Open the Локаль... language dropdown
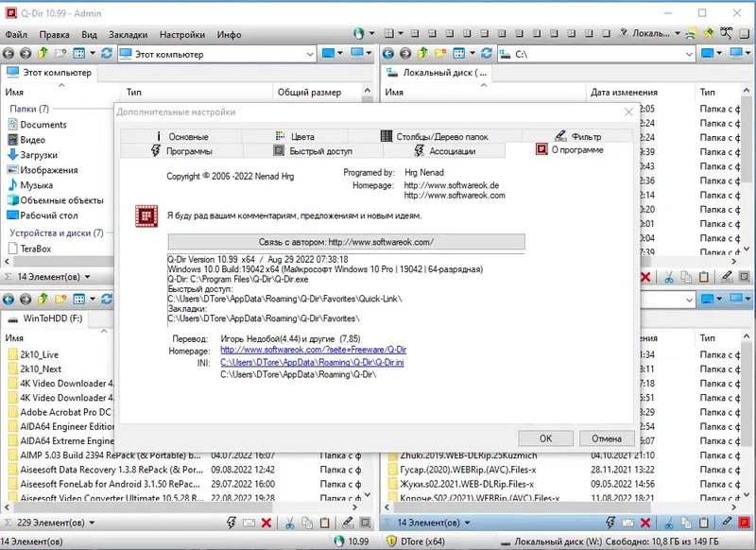The width and height of the screenshot is (756, 550). (x=678, y=33)
